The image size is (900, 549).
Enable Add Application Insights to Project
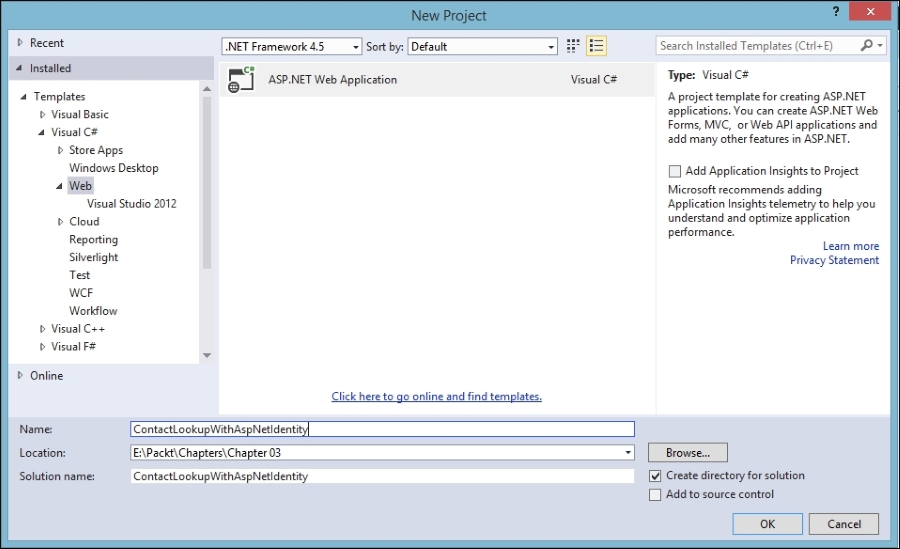(x=675, y=171)
